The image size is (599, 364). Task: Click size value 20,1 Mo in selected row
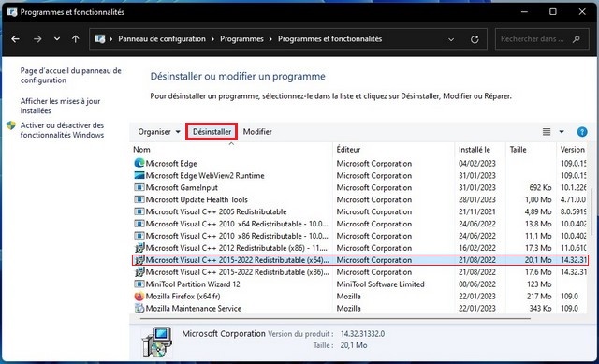pos(538,260)
